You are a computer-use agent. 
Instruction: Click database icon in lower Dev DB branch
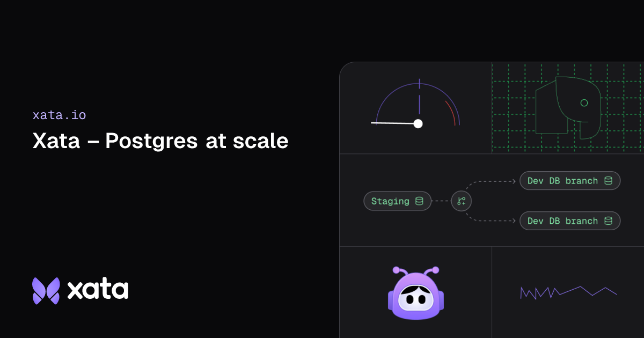(608, 221)
